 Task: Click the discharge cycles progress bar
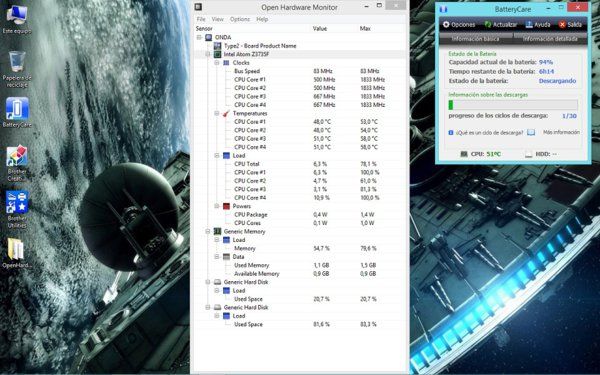(x=513, y=105)
